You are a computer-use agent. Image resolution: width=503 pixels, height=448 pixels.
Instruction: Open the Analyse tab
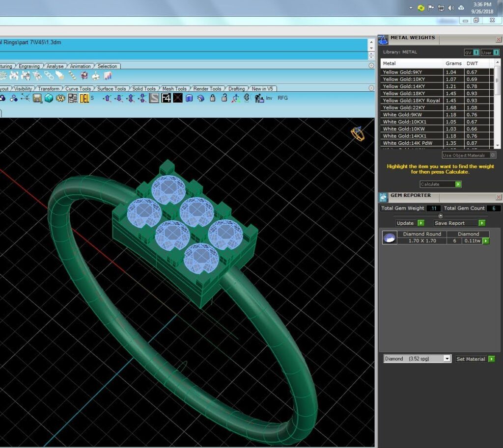[55, 66]
